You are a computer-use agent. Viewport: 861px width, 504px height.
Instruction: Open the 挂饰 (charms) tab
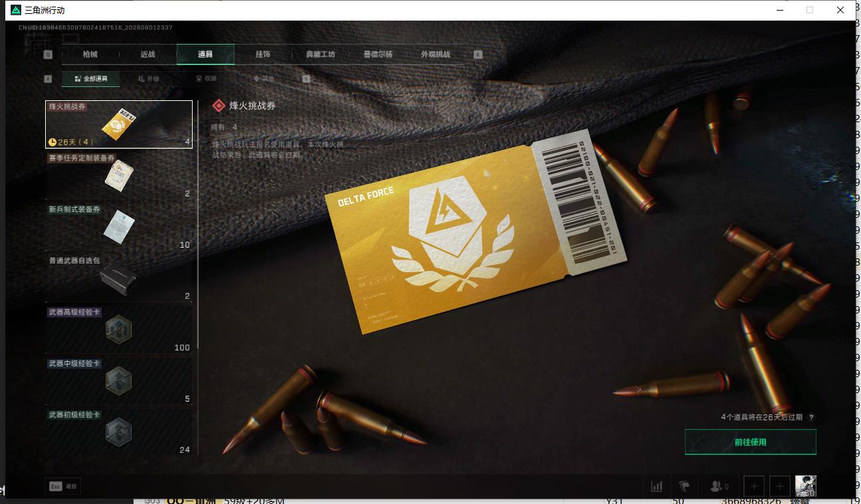point(263,54)
